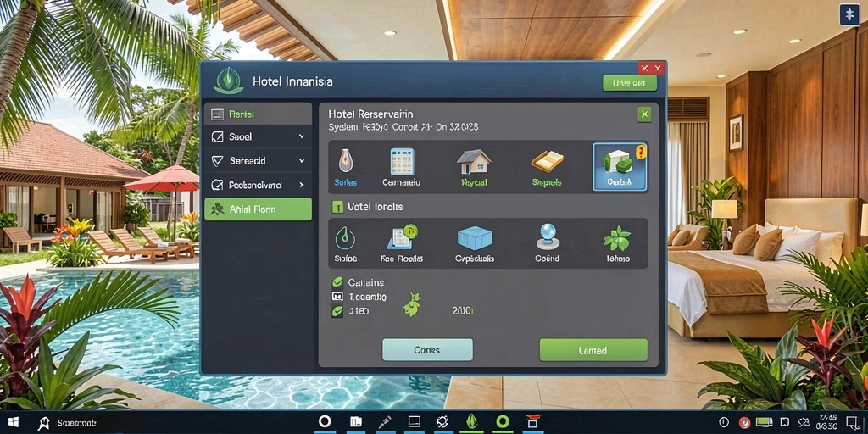The width and height of the screenshot is (868, 434).
Task: Select the house icon
Action: tap(473, 162)
